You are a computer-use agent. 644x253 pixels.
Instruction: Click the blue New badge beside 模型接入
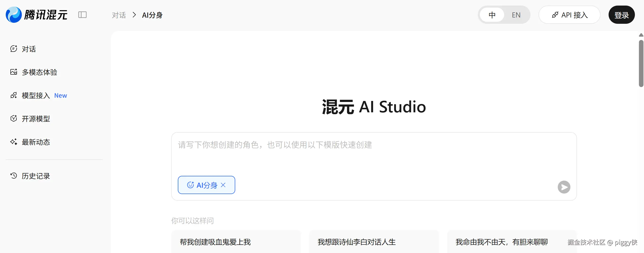pyautogui.click(x=61, y=95)
